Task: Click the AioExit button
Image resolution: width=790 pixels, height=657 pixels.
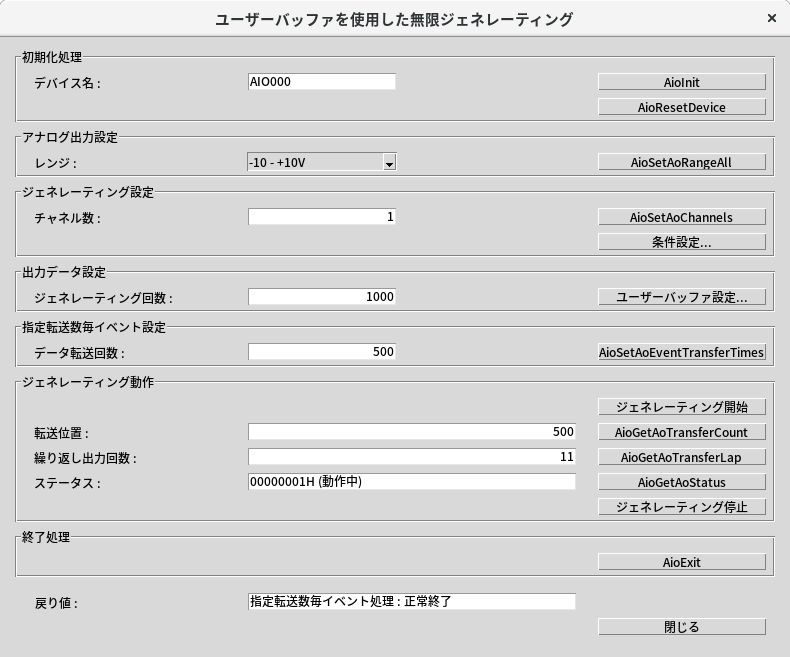Action: pyautogui.click(x=682, y=562)
